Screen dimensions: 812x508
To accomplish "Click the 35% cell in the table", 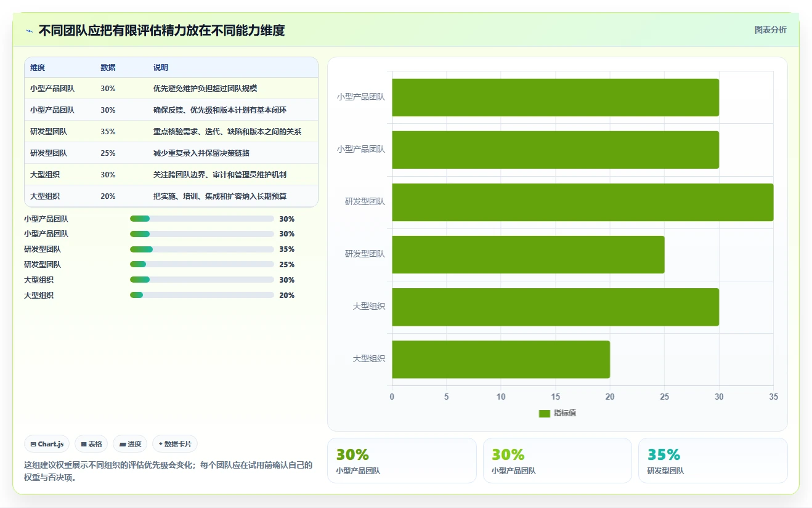I will click(108, 132).
